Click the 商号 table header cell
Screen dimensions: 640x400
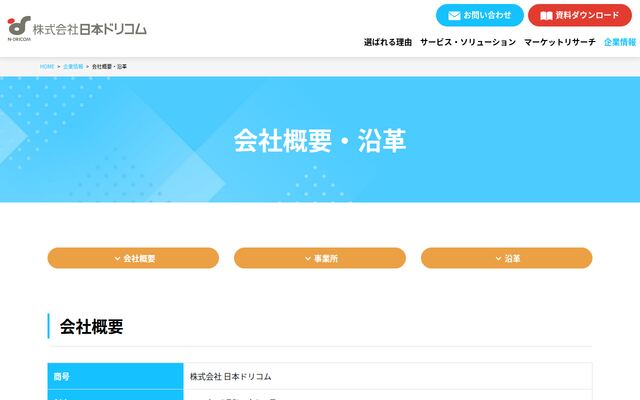(x=116, y=376)
